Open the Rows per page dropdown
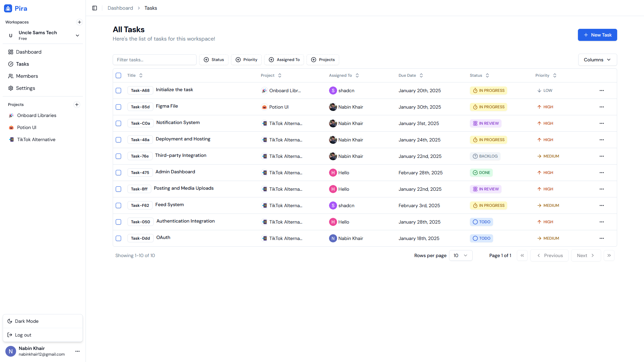Screen dimensions: 644x362 coord(461,255)
